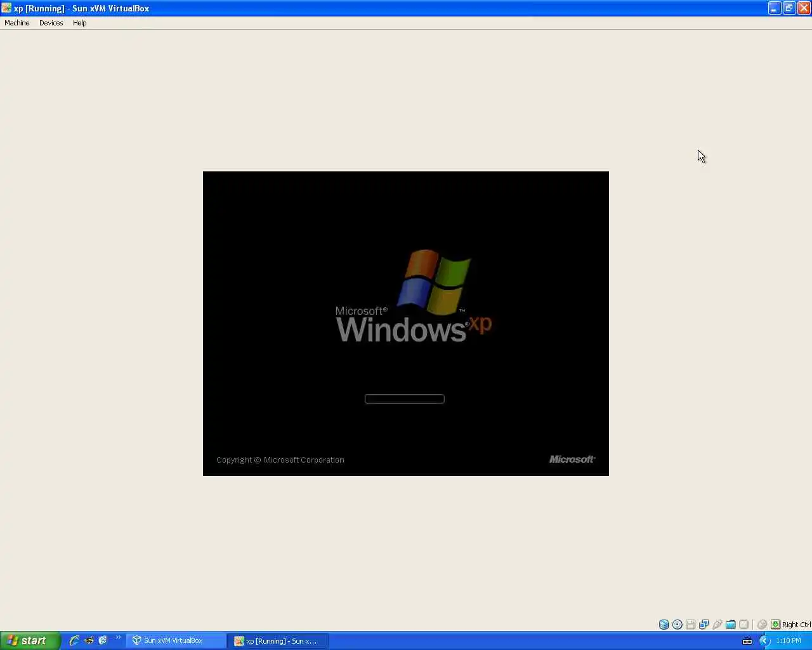Click the hard disk activity indicator icon
This screenshot has width=812, height=650.
tap(664, 625)
